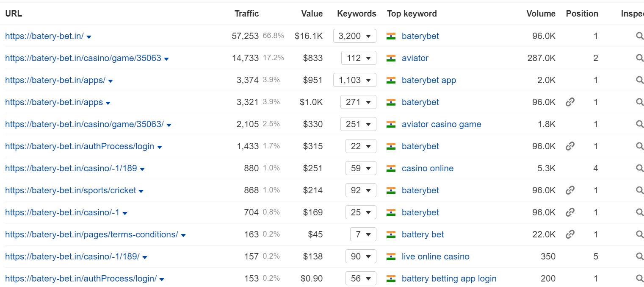Open the "battery betting app login" keyword link
This screenshot has width=644, height=287.
coord(449,279)
